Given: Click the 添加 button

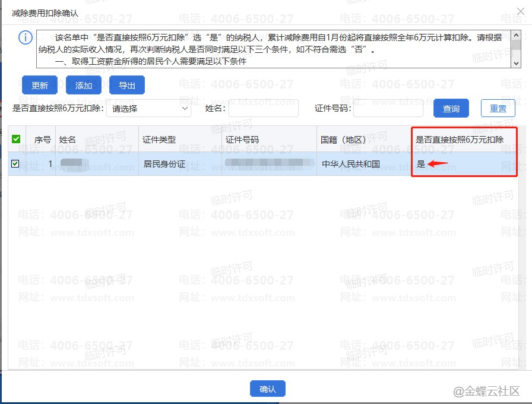Looking at the screenshot, I should point(84,86).
